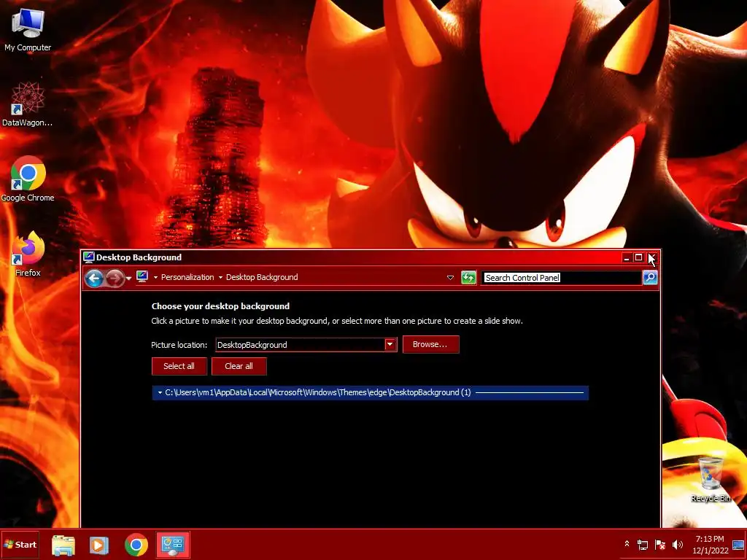Open the DataWagon desktop shortcut
The image size is (747, 560).
pos(28,104)
